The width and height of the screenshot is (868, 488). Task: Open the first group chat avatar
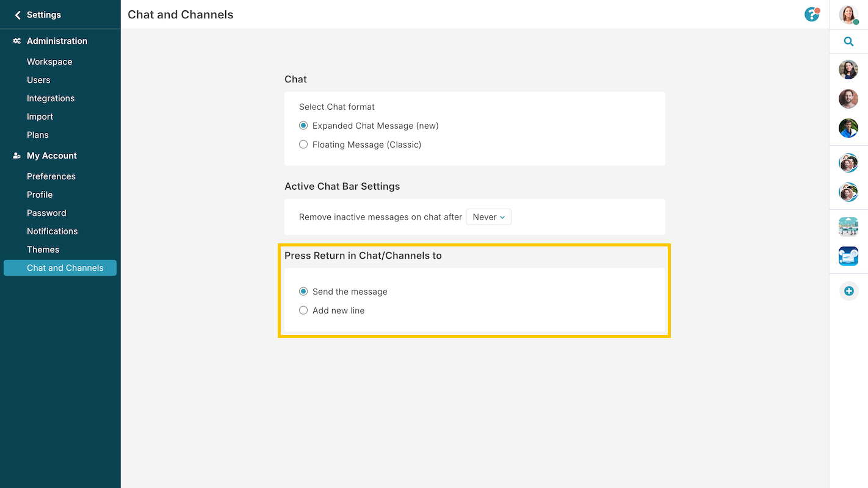(x=848, y=163)
